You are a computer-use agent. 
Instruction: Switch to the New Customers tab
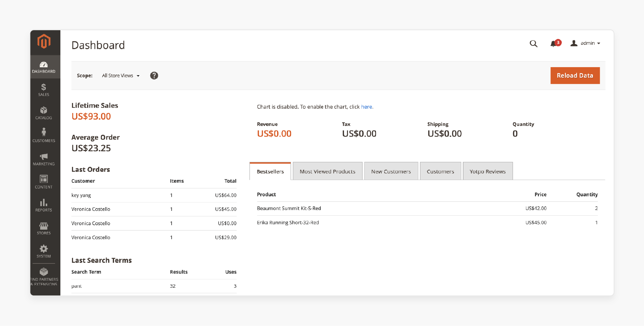pyautogui.click(x=391, y=171)
